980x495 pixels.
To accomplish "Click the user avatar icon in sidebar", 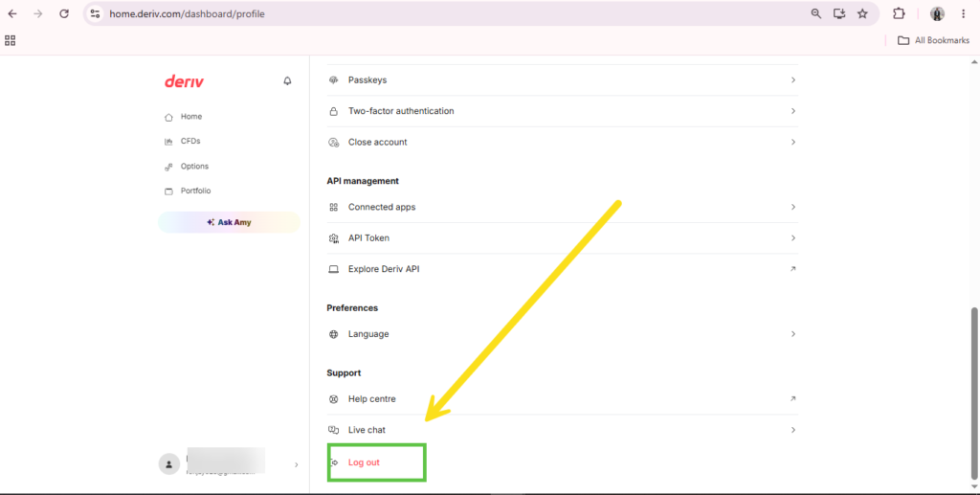I will click(168, 464).
